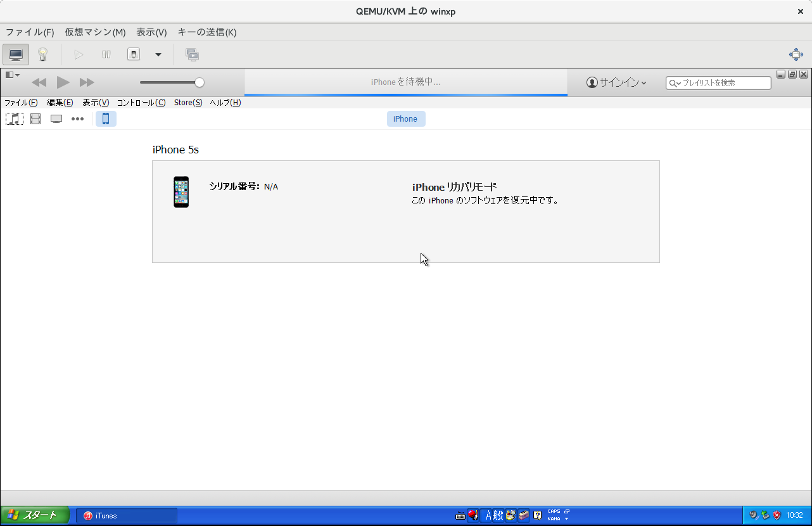This screenshot has width=812, height=526.
Task: Click the 般 conversion mode icon
Action: (x=498, y=515)
